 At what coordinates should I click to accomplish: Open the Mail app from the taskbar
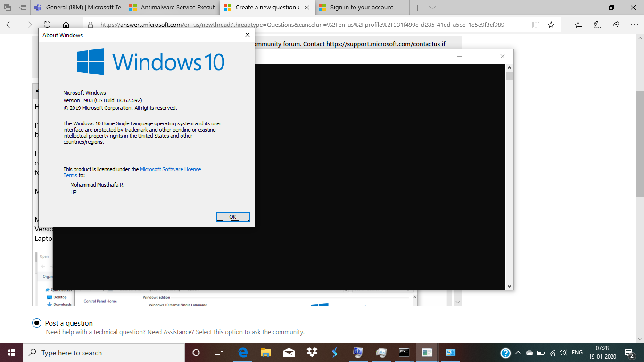pyautogui.click(x=289, y=353)
